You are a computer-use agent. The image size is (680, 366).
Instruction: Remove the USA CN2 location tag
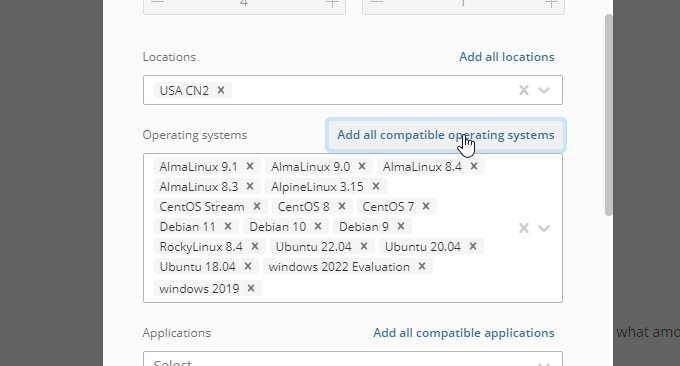221,90
